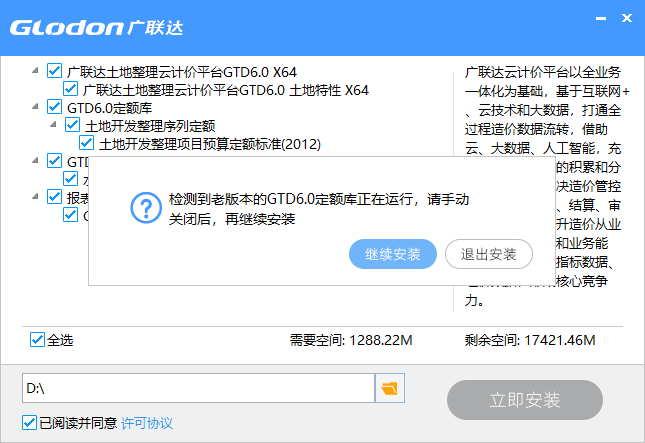Toggle the partially hidden GTD checkbox below 2012 item
This screenshot has height=443, width=645.
pos(54,161)
